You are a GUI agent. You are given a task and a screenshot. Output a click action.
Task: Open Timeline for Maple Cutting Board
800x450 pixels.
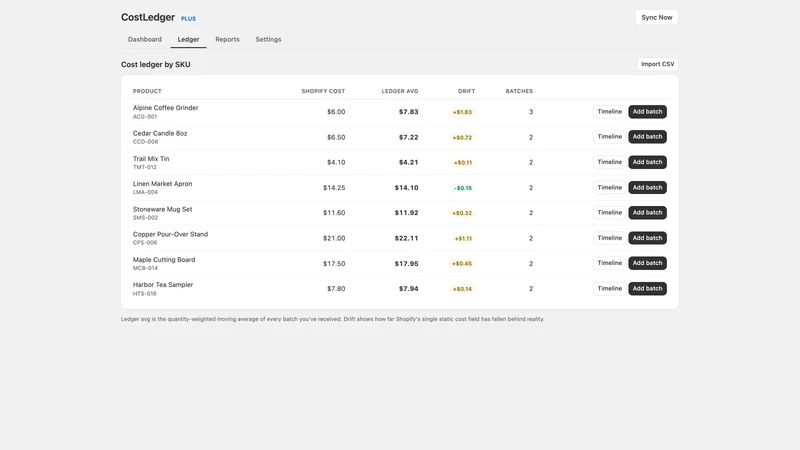tap(609, 263)
